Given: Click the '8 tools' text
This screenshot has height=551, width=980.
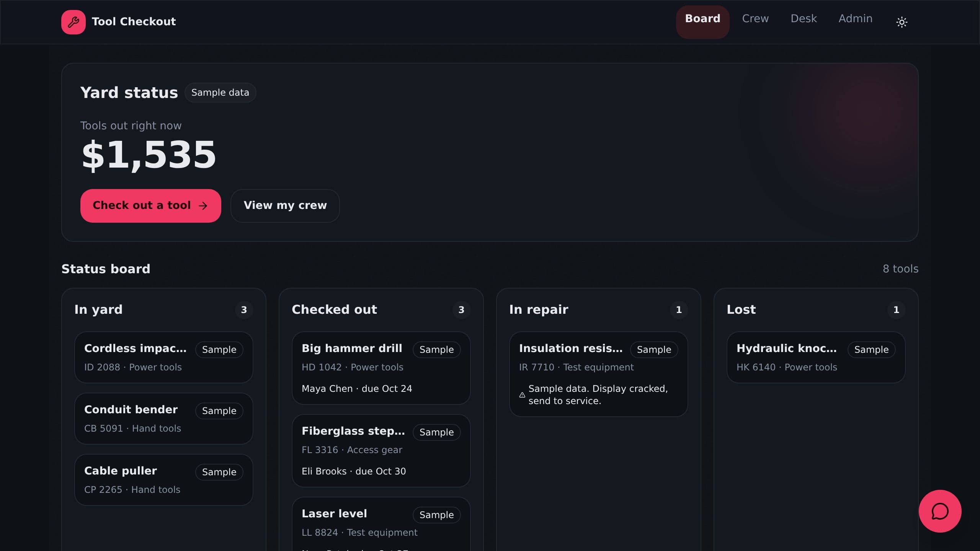Looking at the screenshot, I should point(900,269).
